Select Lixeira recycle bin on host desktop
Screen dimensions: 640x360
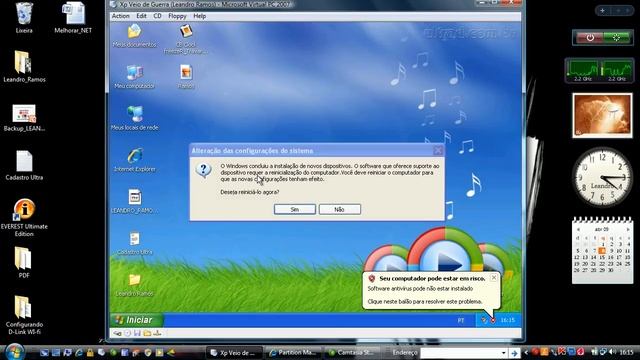coord(24,18)
